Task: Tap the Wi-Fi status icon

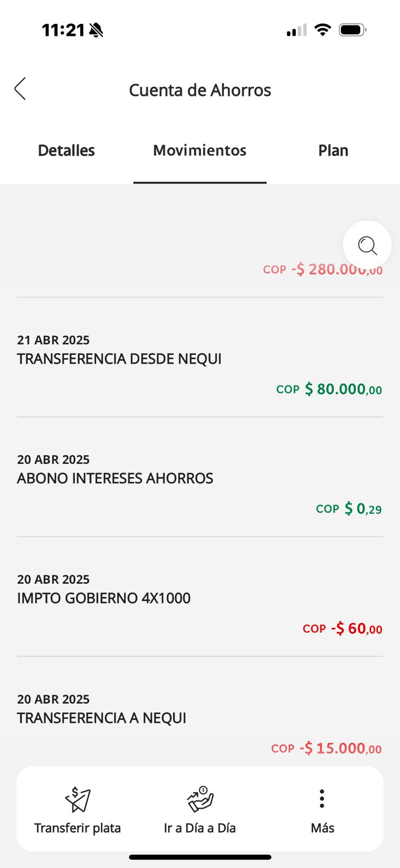Action: [322, 30]
